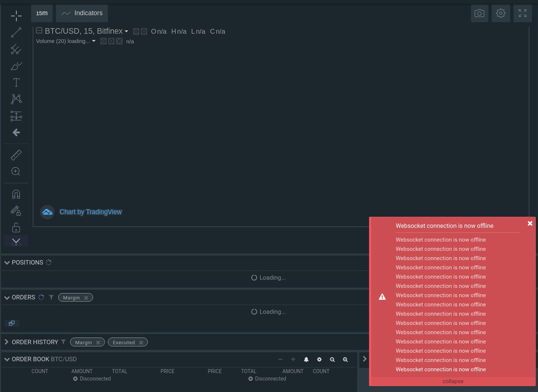The image size is (538, 392).
Task: Toggle stay in drawing mode
Action: [x=16, y=211]
